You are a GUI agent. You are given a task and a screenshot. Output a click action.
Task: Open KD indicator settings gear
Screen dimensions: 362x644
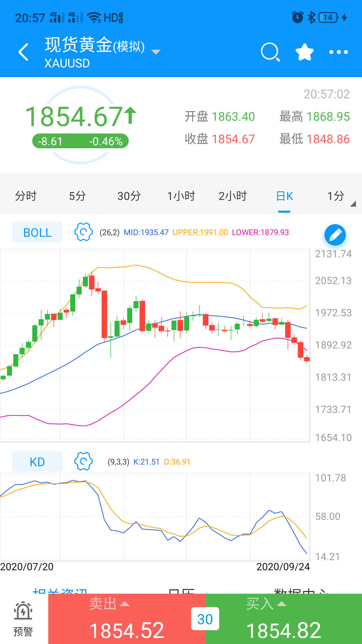[83, 461]
